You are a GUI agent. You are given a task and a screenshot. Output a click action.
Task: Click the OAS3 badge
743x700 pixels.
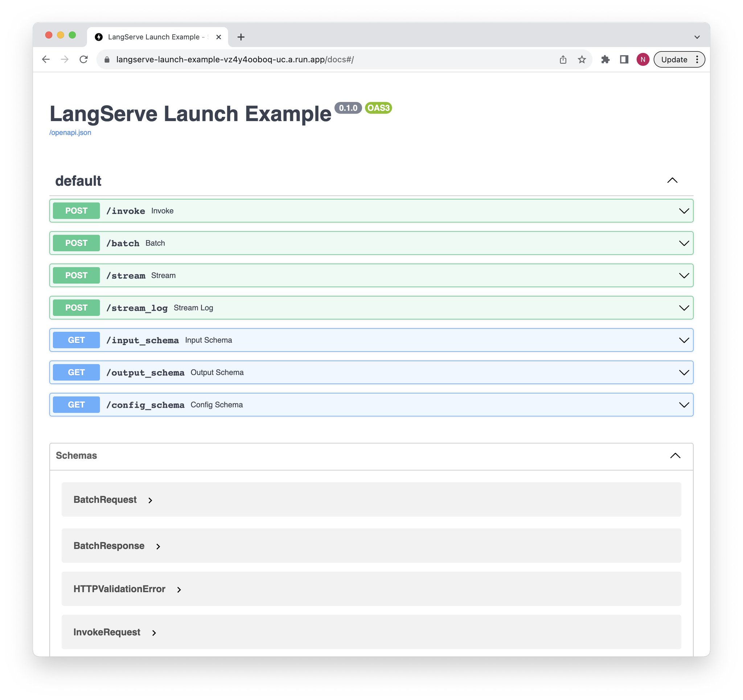[378, 108]
